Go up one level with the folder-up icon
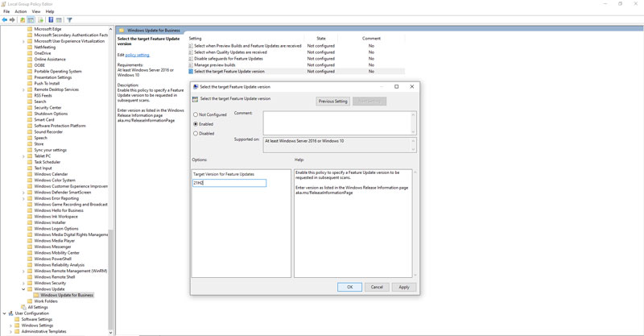 point(23,19)
